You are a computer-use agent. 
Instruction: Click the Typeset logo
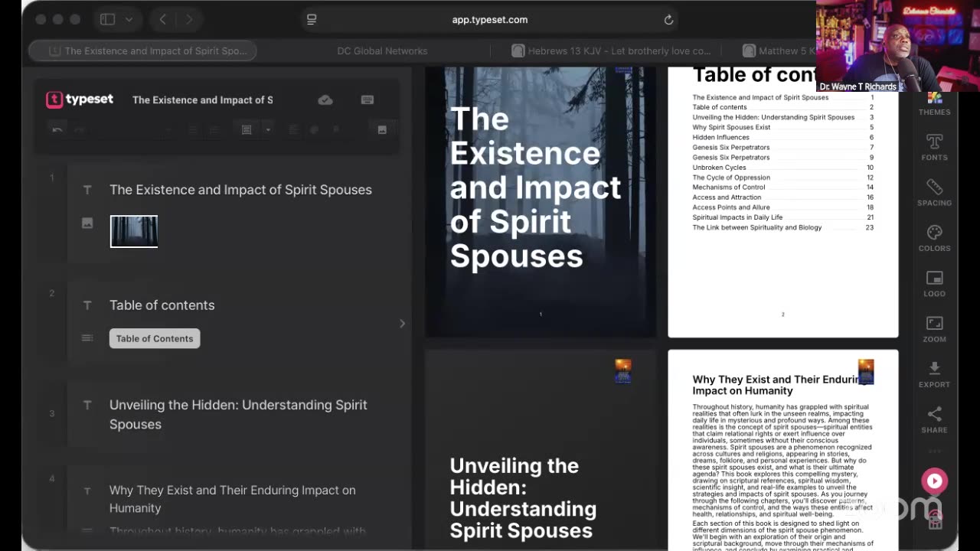80,99
